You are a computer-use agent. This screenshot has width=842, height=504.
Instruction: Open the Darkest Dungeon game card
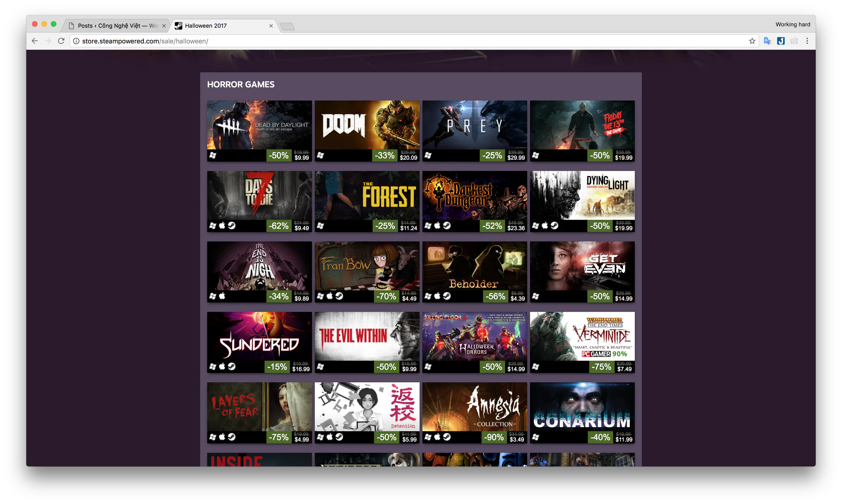pyautogui.click(x=475, y=202)
